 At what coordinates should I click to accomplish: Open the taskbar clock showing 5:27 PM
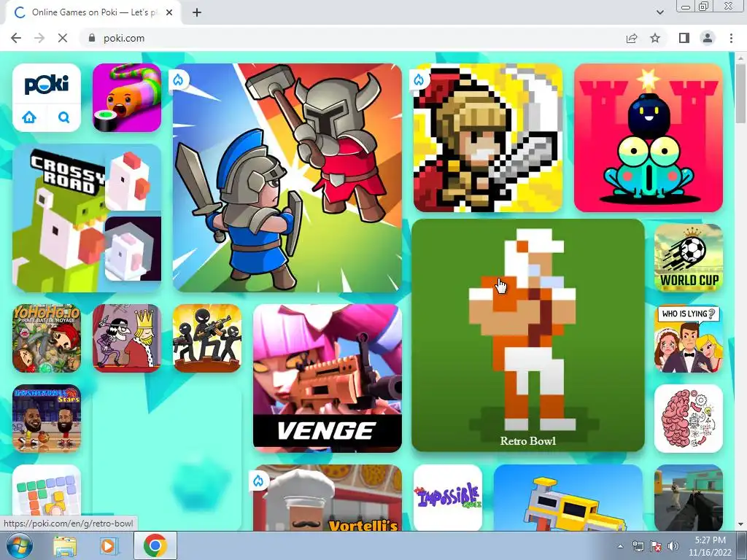pos(710,546)
